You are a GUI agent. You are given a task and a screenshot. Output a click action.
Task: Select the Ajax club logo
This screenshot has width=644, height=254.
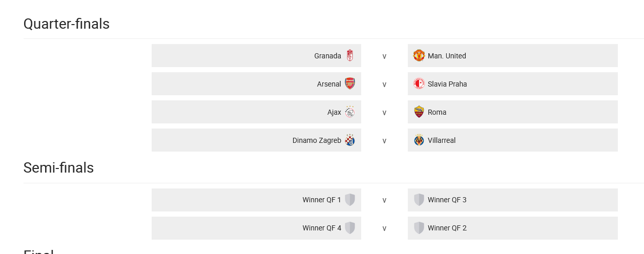pyautogui.click(x=350, y=112)
